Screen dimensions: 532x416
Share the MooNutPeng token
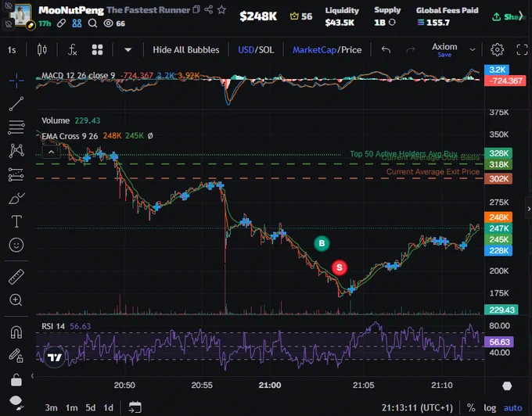pyautogui.click(x=208, y=9)
